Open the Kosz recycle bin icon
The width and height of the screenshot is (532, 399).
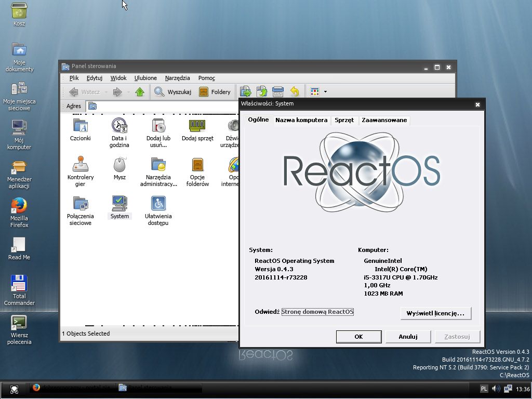pos(19,14)
